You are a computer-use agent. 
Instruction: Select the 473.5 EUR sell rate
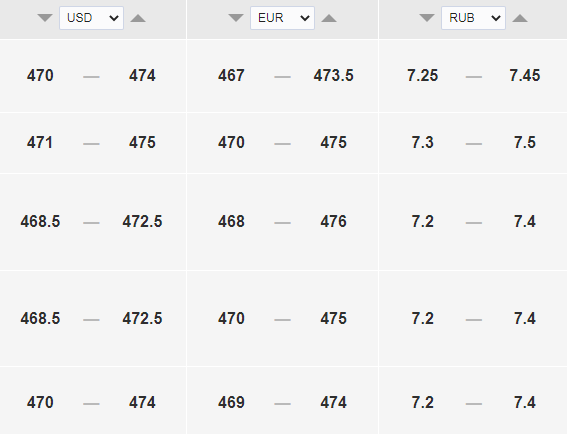(x=333, y=76)
